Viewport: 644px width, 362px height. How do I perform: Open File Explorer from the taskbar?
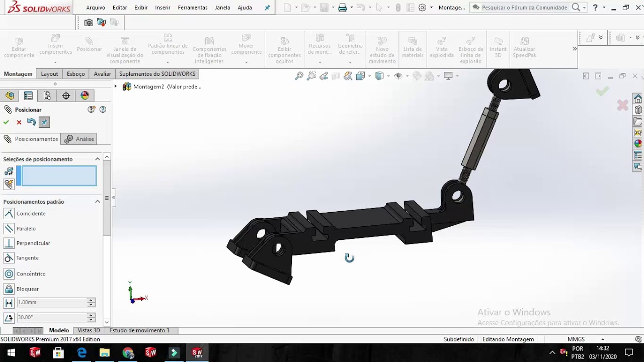pos(105,352)
